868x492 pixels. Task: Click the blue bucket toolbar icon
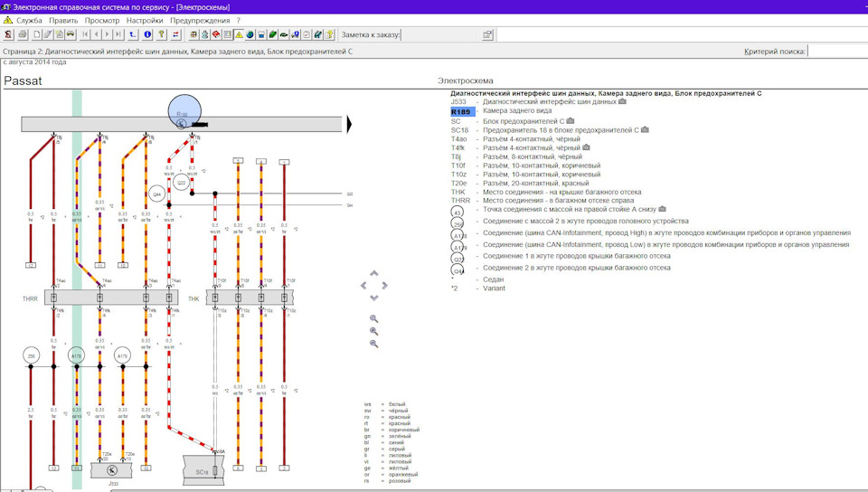[261, 34]
